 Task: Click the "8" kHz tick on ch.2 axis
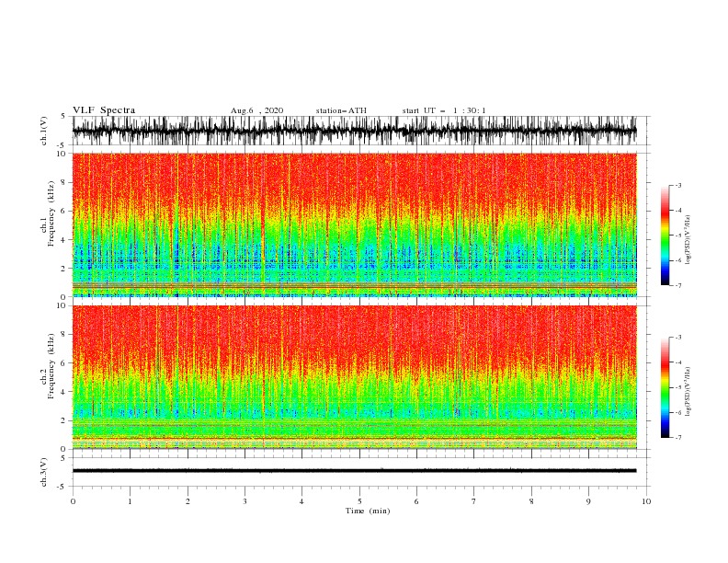[63, 335]
